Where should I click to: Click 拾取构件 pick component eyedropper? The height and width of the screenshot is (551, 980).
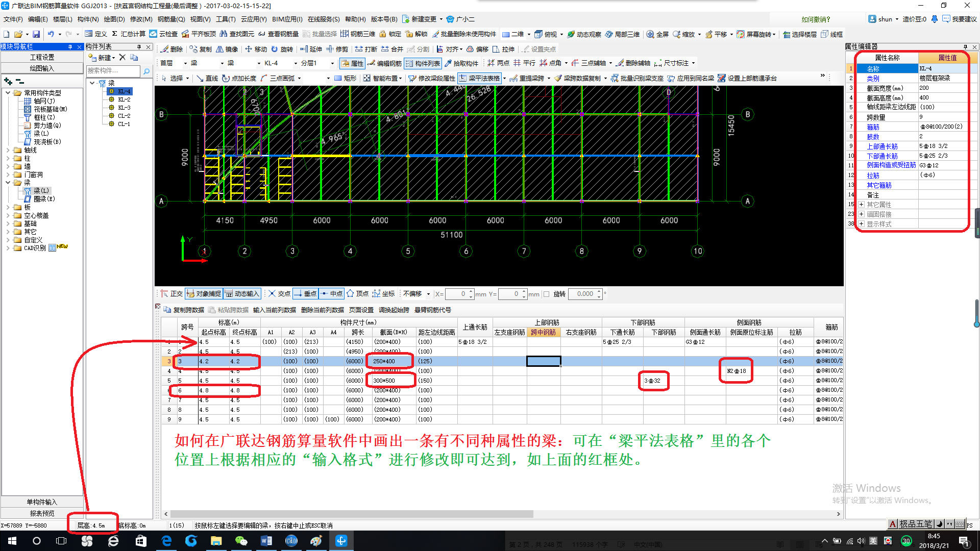pyautogui.click(x=461, y=63)
